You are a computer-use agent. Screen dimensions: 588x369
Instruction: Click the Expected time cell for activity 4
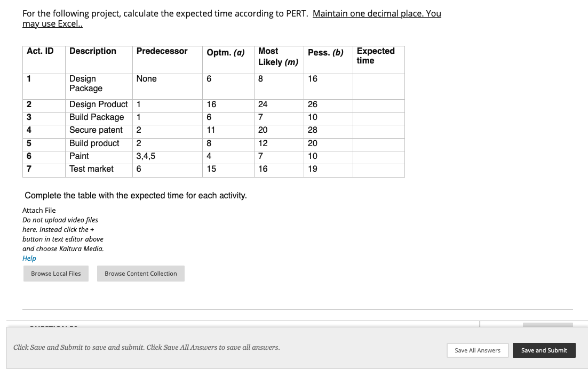378,130
